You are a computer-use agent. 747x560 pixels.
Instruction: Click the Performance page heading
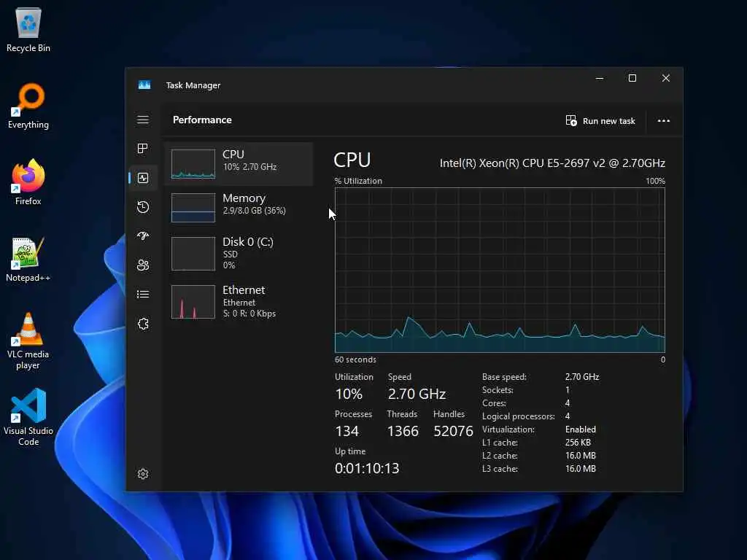(202, 120)
